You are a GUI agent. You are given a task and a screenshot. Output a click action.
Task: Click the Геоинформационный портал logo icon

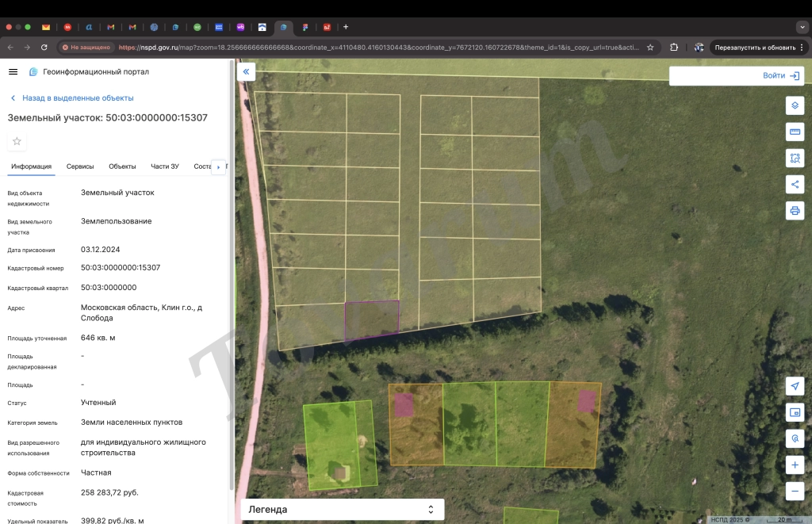(33, 72)
